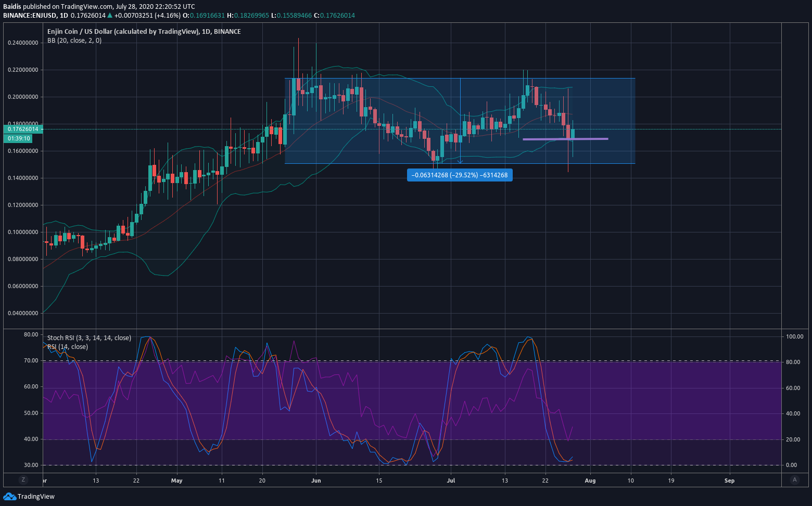Image resolution: width=812 pixels, height=506 pixels.
Task: Click the Z timezone icon at bottom left
Action: coord(23,480)
